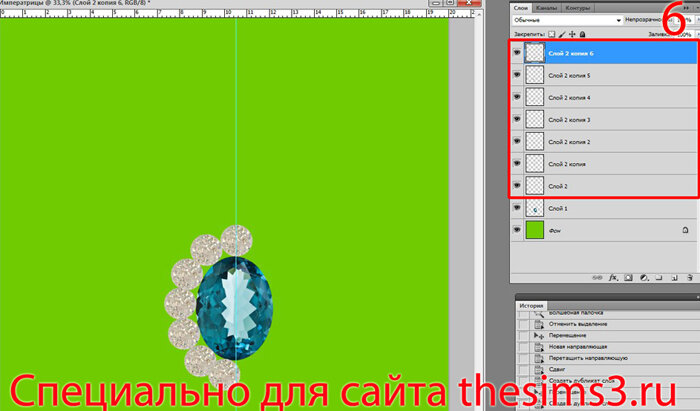The image size is (700, 411).
Task: Lock transparent pixels icon
Action: click(x=551, y=33)
